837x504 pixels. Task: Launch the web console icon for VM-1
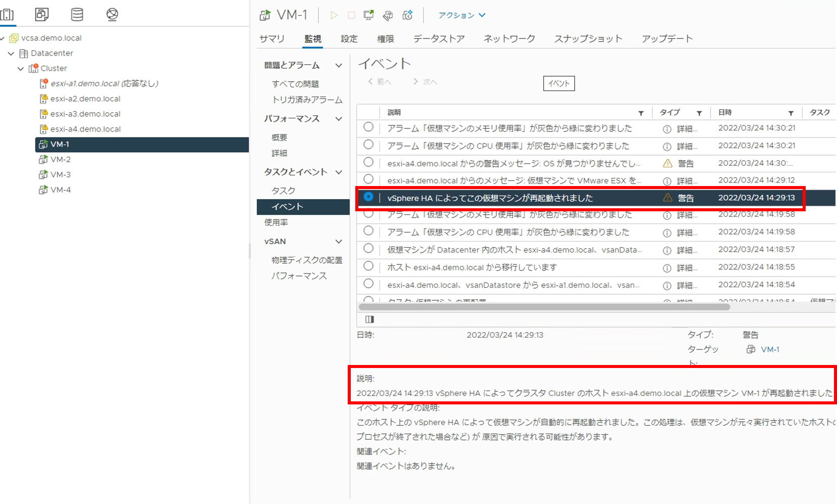pyautogui.click(x=369, y=15)
